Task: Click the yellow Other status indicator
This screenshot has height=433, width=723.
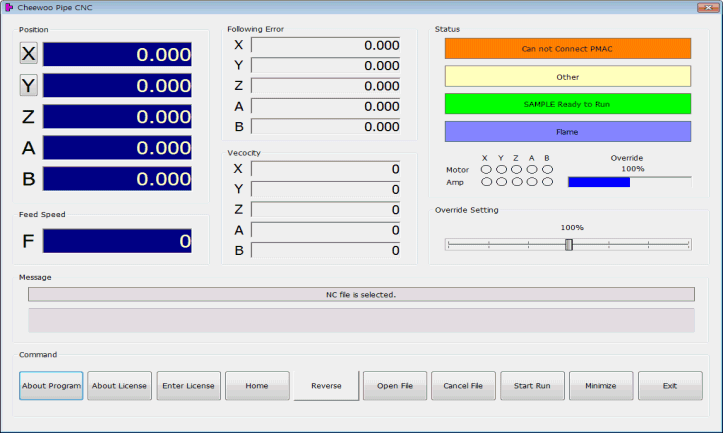Action: tap(568, 77)
